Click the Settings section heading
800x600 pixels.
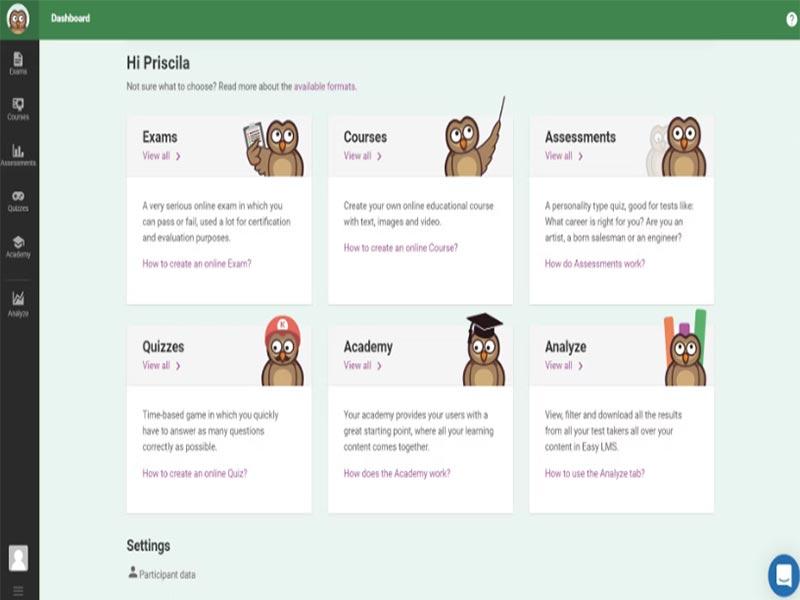coord(148,545)
